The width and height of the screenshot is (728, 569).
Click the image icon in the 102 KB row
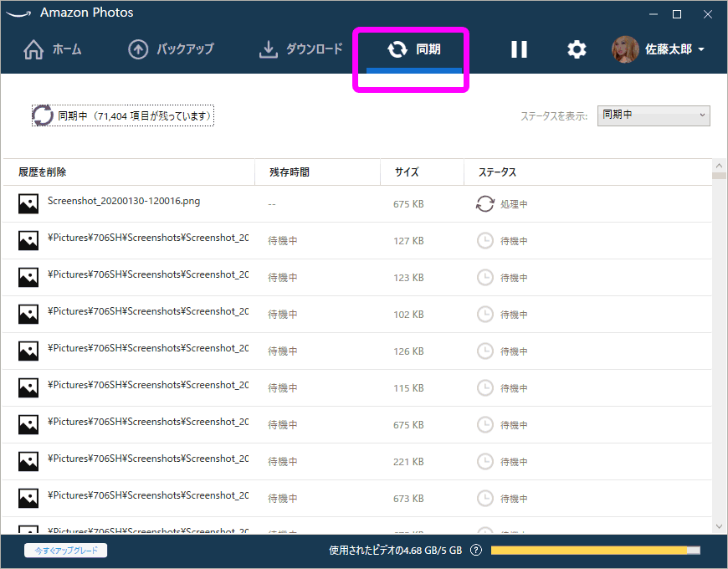[x=28, y=314]
